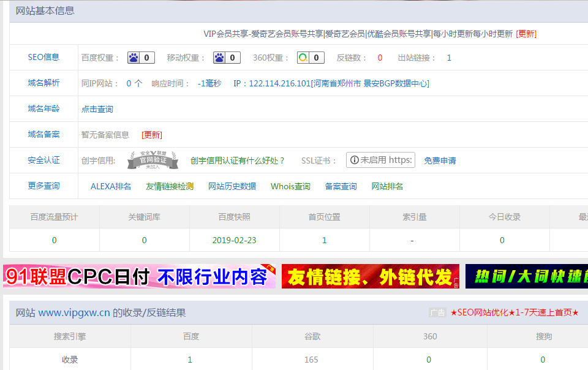
Task: Open 友情链接检测 tool
Action: [x=170, y=186]
